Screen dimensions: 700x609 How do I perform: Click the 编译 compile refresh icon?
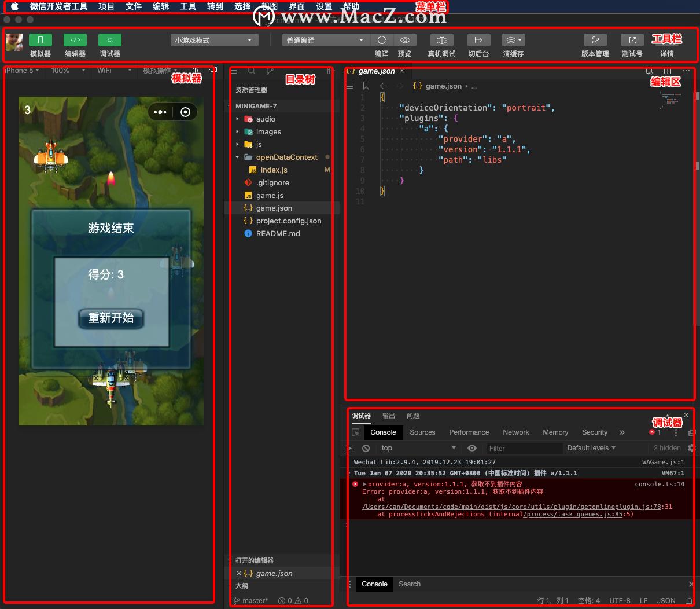(382, 40)
